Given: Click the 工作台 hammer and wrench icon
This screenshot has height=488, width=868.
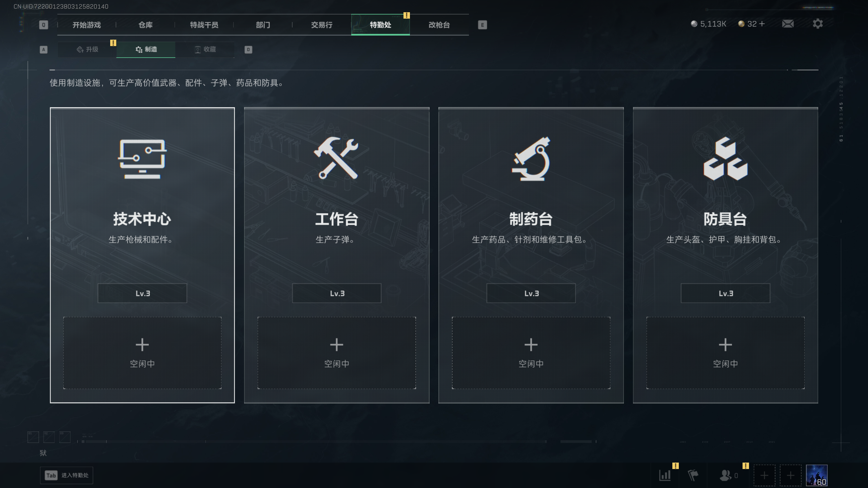Looking at the screenshot, I should click(x=336, y=158).
